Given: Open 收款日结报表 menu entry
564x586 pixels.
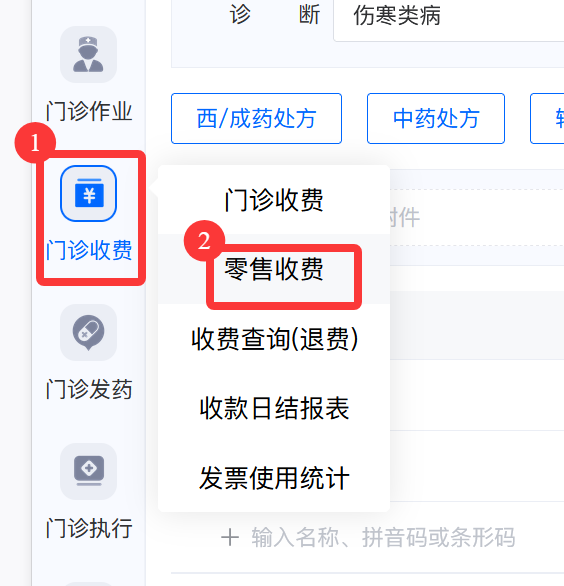Looking at the screenshot, I should (274, 408).
